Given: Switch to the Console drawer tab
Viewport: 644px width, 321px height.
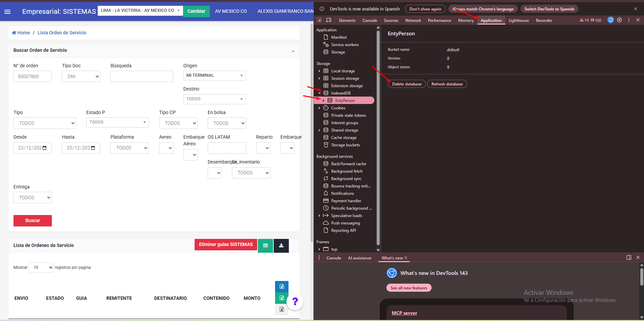Looking at the screenshot, I should pos(334,258).
